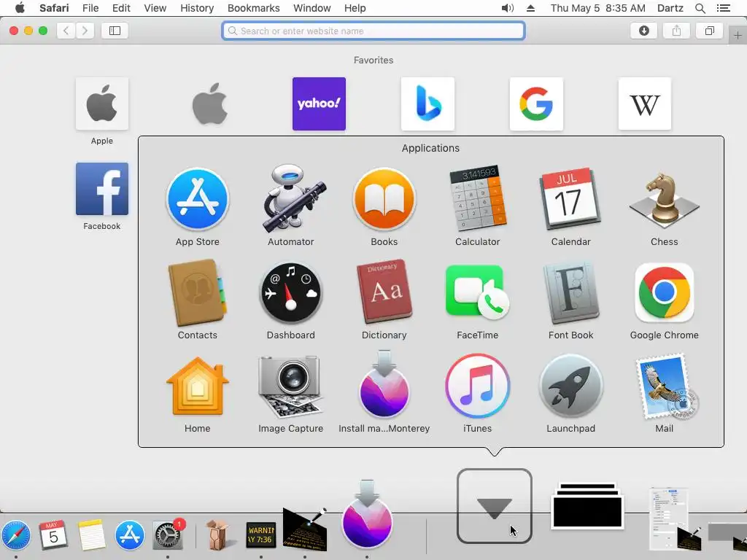Click the eject icon in menu bar
Screen dimensions: 747x560
coord(531,8)
